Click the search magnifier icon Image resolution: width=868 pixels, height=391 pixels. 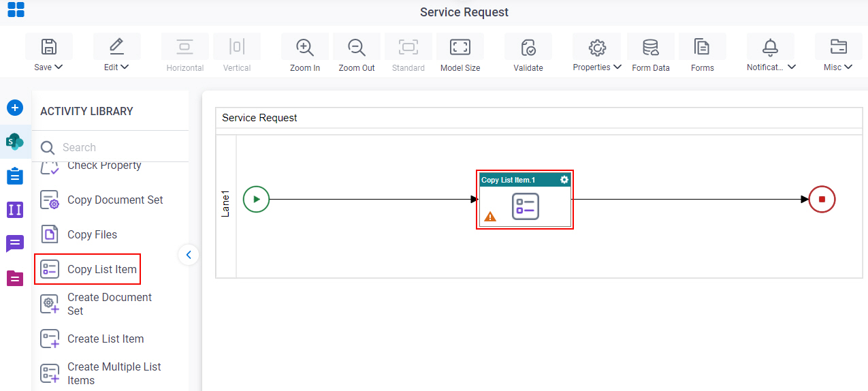48,147
